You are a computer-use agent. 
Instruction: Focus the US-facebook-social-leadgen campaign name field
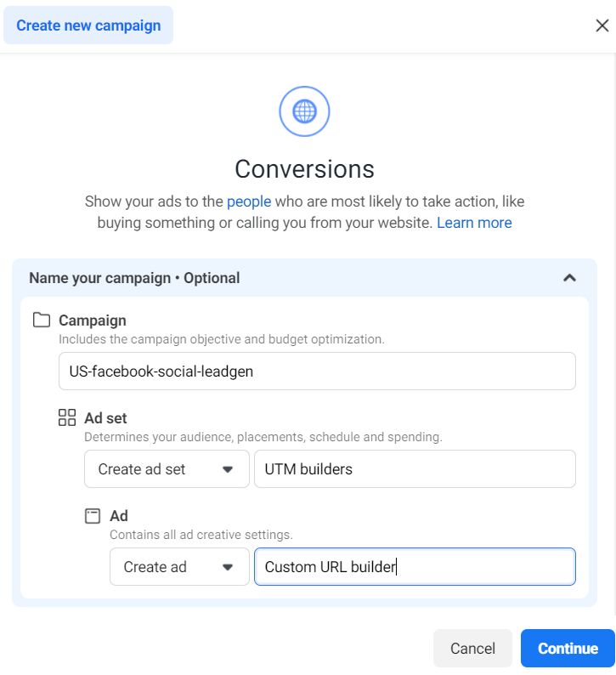317,372
